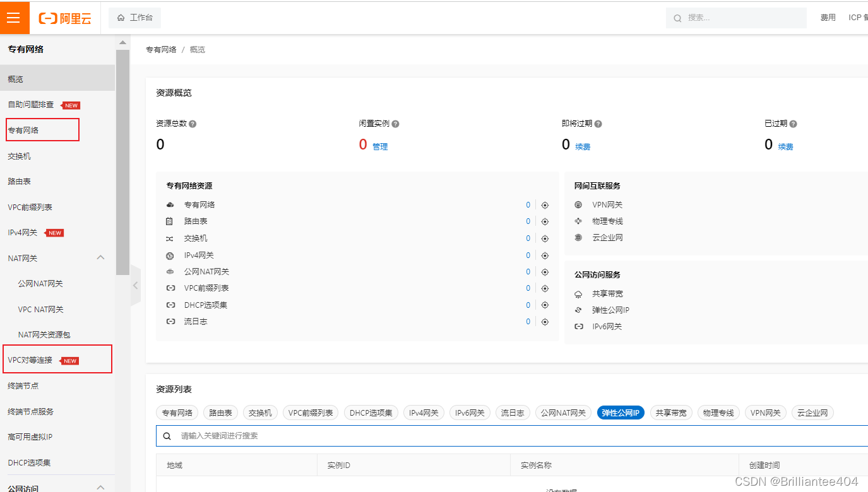Image resolution: width=868 pixels, height=492 pixels.
Task: Click the sidebar scrollbar up arrow
Action: pyautogui.click(x=122, y=43)
